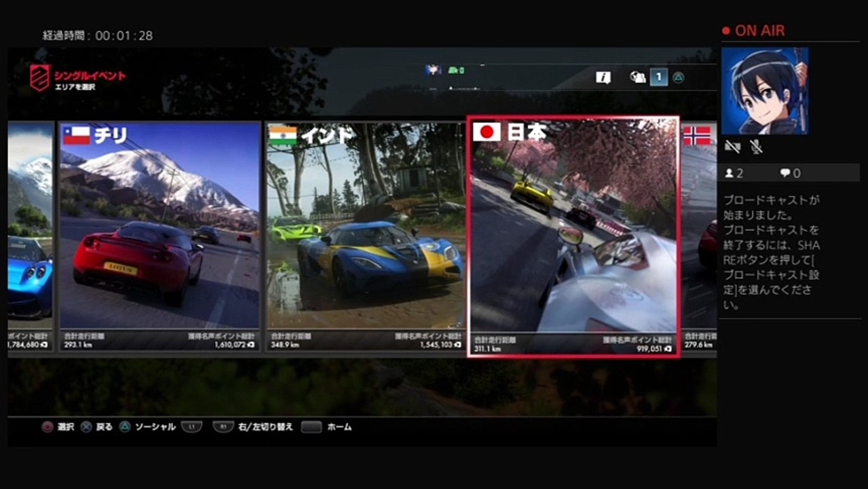The height and width of the screenshot is (489, 868).
Task: Click the シングルイベント heading
Action: click(x=90, y=76)
